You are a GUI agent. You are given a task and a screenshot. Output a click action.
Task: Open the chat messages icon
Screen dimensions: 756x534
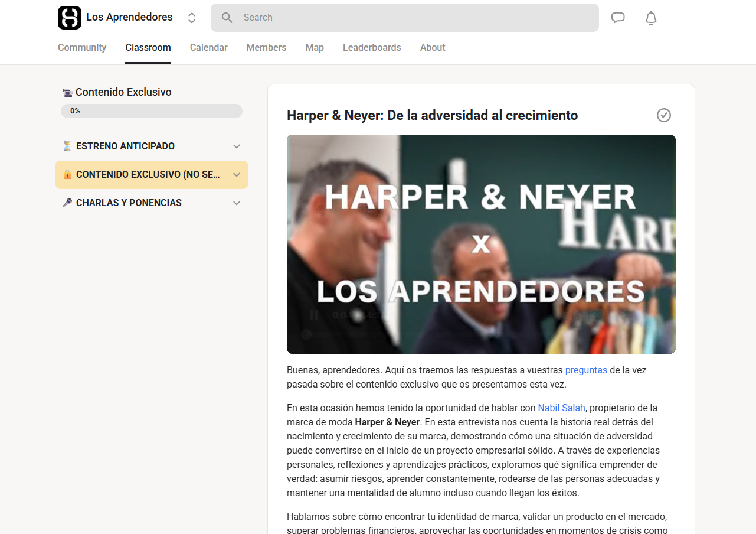618,18
